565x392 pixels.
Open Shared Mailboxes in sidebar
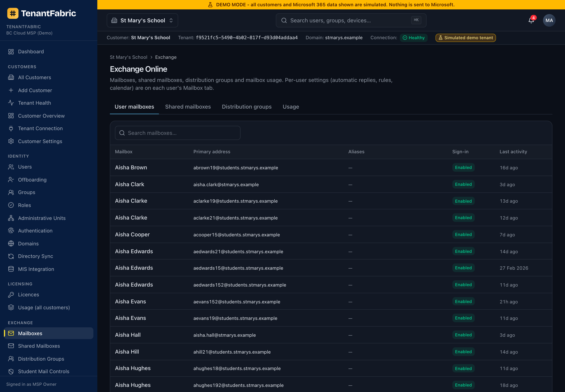tap(49, 346)
